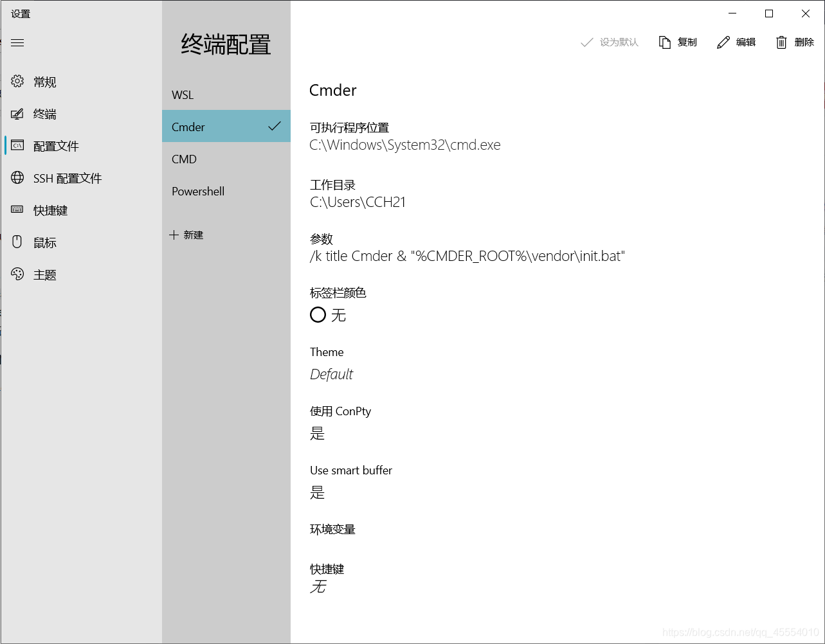Open the 快捷键 (shortcuts) settings section
The image size is (825, 644).
pos(50,210)
